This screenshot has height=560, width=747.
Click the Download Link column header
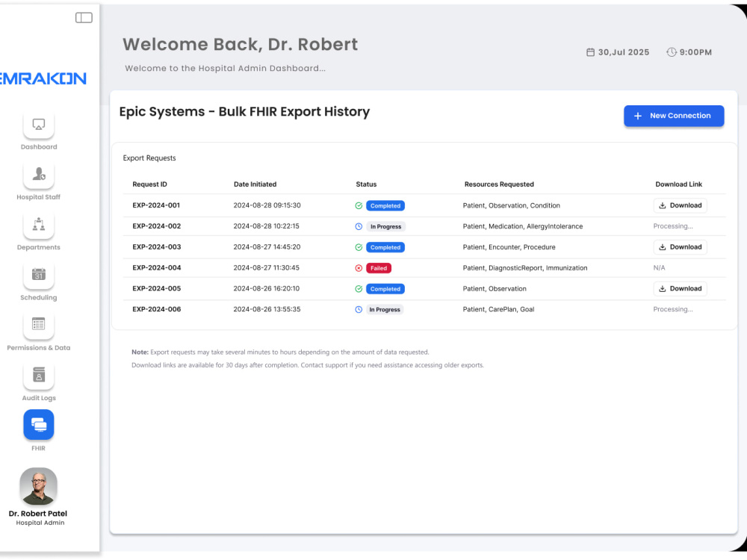point(678,184)
